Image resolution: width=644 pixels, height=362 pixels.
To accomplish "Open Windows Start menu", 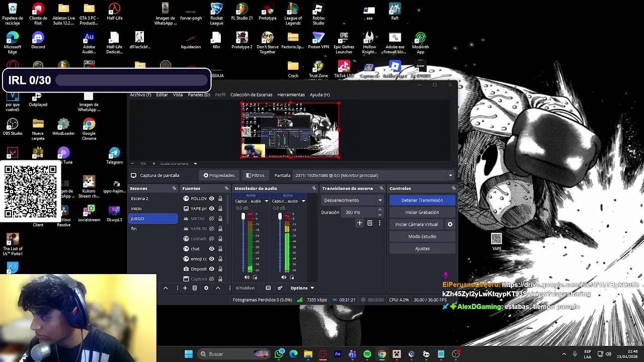I will pyautogui.click(x=189, y=354).
